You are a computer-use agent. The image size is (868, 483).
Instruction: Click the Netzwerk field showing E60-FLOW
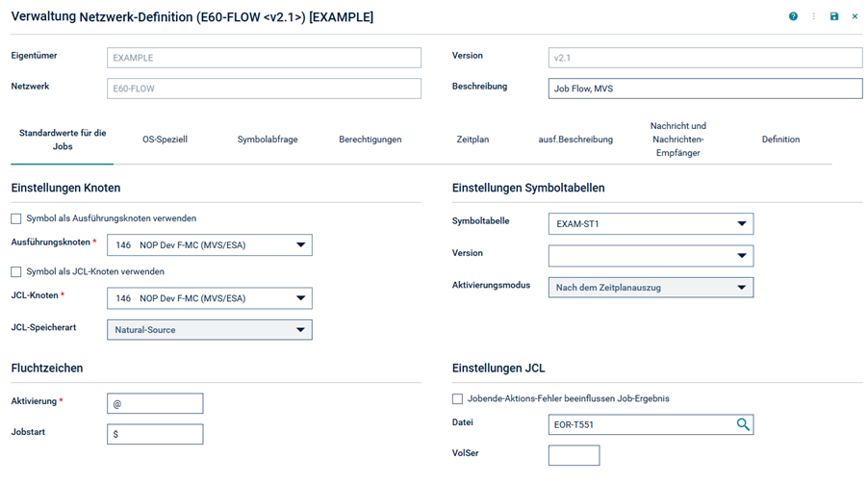[264, 89]
